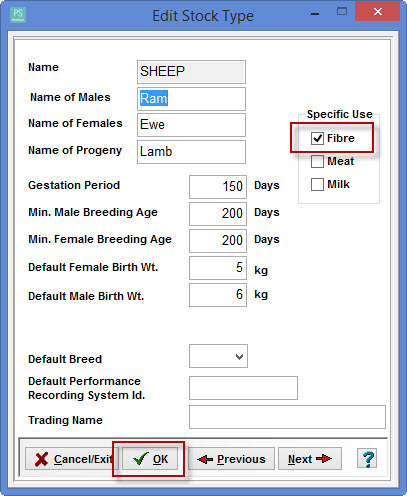Go to Previous stock type record

click(x=231, y=459)
